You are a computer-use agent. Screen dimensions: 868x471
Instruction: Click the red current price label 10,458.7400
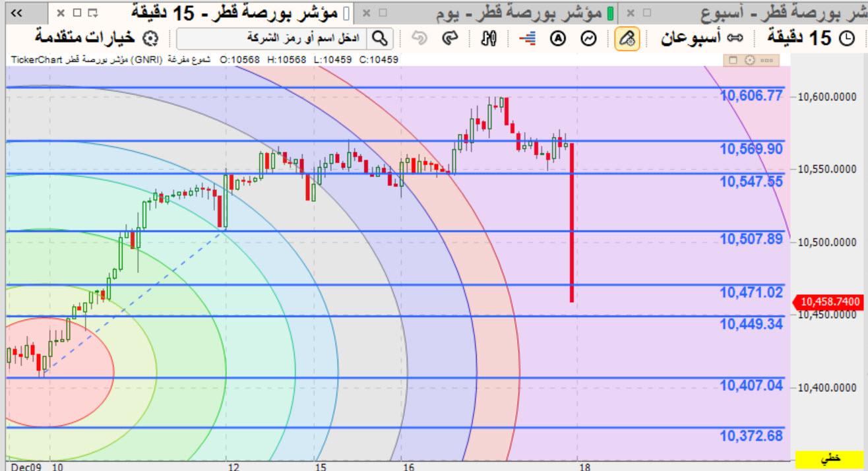click(830, 301)
